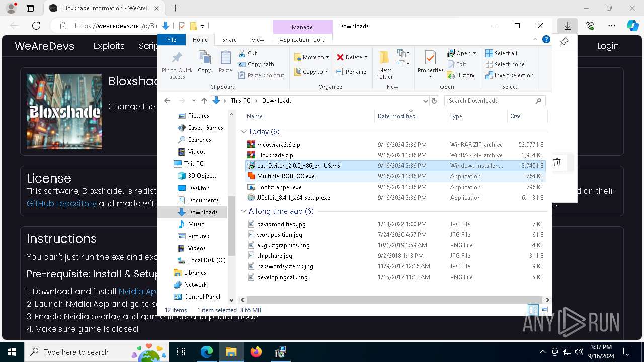Open Copy to dropdown
This screenshot has height=362, width=644.
(x=311, y=72)
